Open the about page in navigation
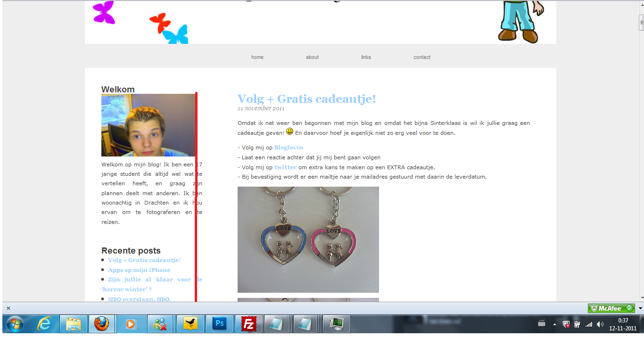The width and height of the screenshot is (644, 362). pyautogui.click(x=312, y=57)
